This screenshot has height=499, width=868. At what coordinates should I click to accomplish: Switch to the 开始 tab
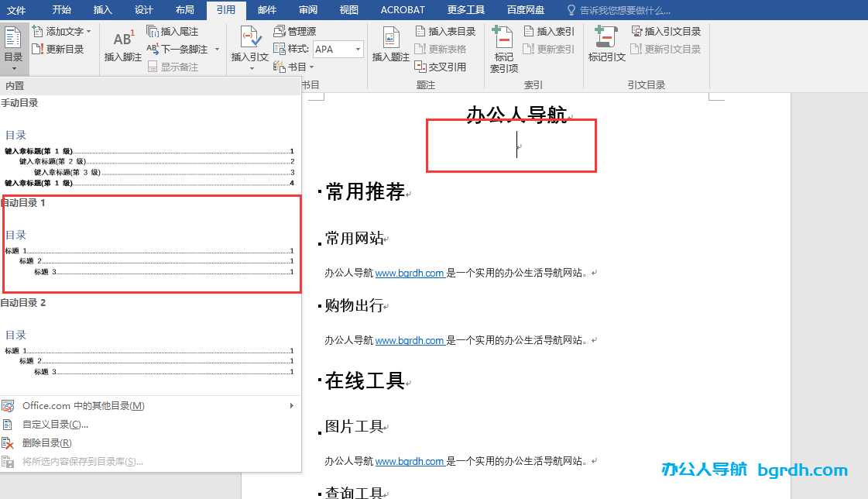(61, 10)
